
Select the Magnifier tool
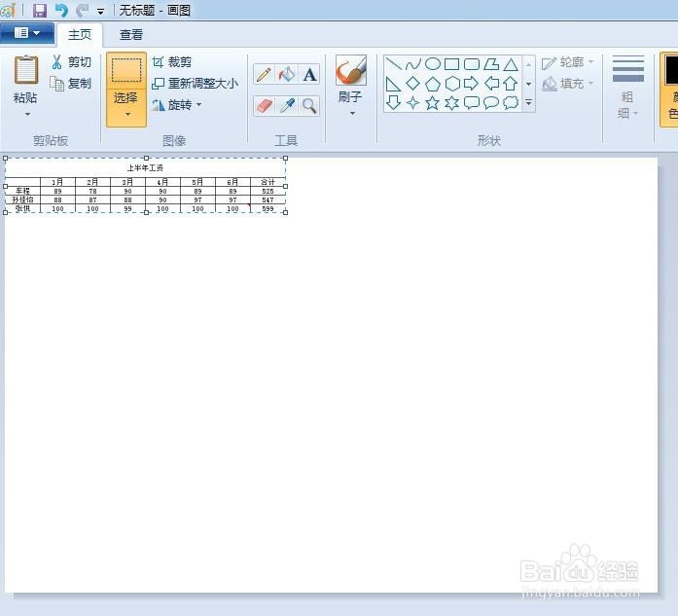coord(309,105)
